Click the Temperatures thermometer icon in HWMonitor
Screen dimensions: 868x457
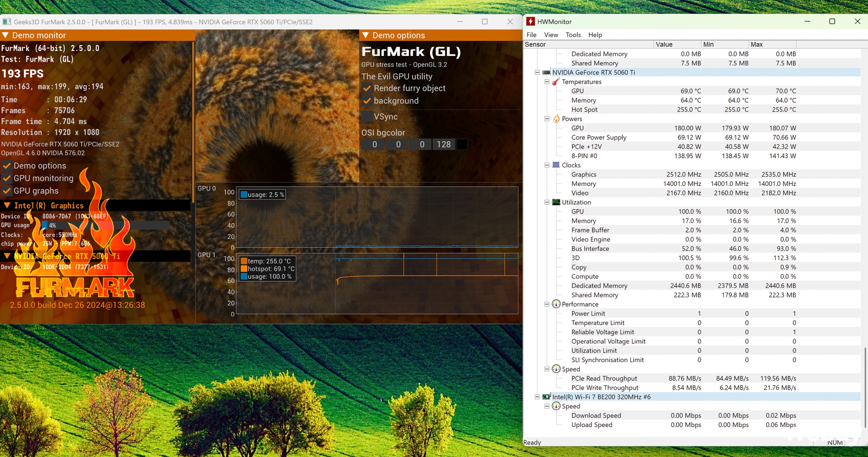(556, 82)
